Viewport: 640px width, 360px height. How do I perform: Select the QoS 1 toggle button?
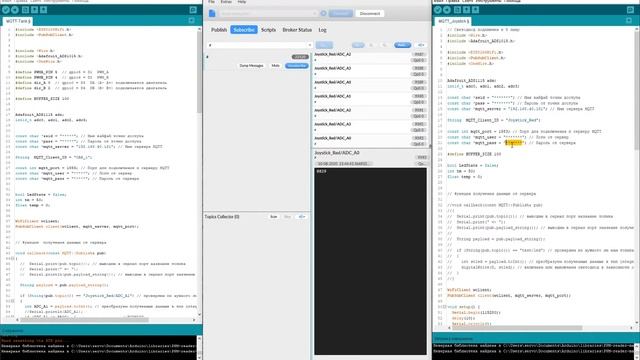[371, 45]
